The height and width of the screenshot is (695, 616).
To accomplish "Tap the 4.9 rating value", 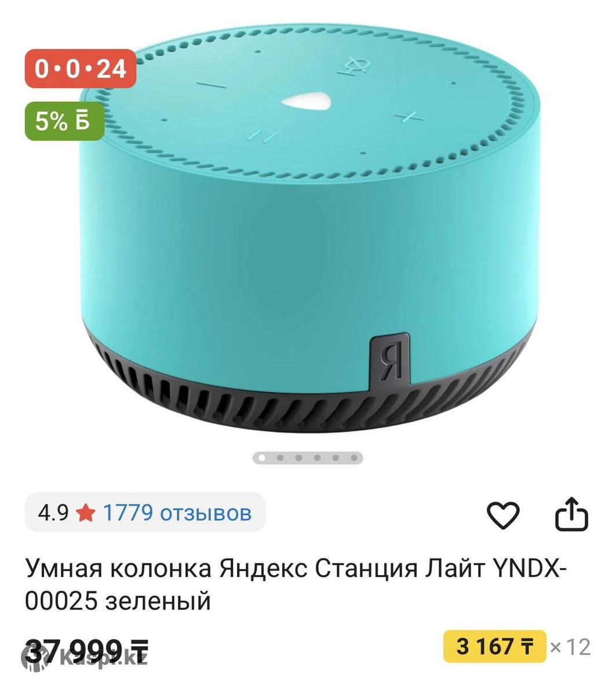I will point(53,513).
